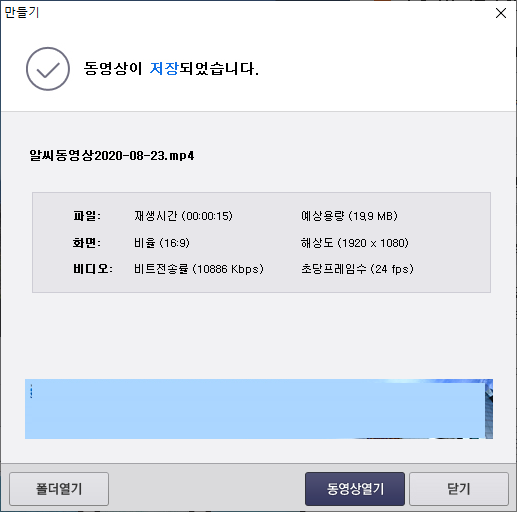Click the 재생시간 (00:00:15) text

183,216
